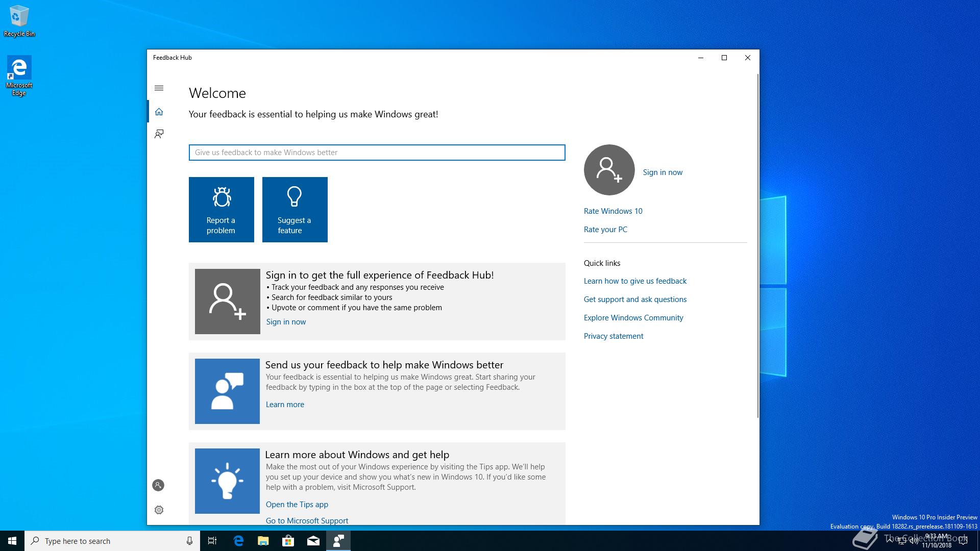Screen dimensions: 980x551
Task: Maximize the Feedback Hub window
Action: 724,58
